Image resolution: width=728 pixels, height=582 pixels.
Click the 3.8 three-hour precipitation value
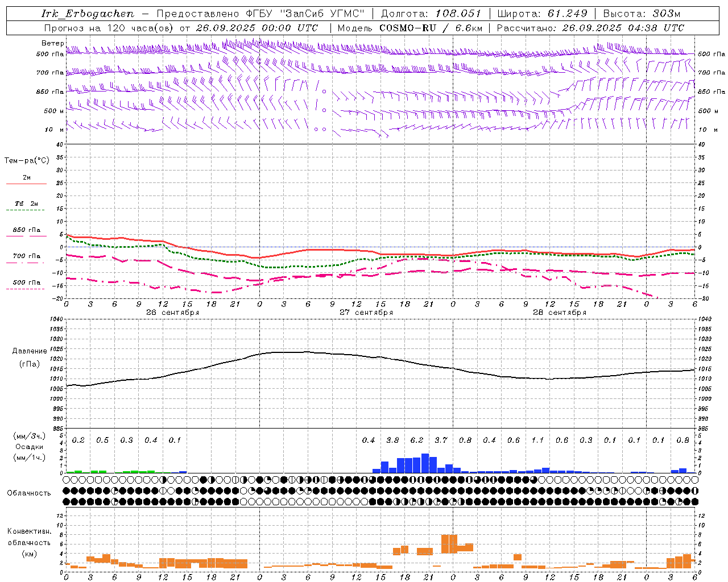coord(392,440)
